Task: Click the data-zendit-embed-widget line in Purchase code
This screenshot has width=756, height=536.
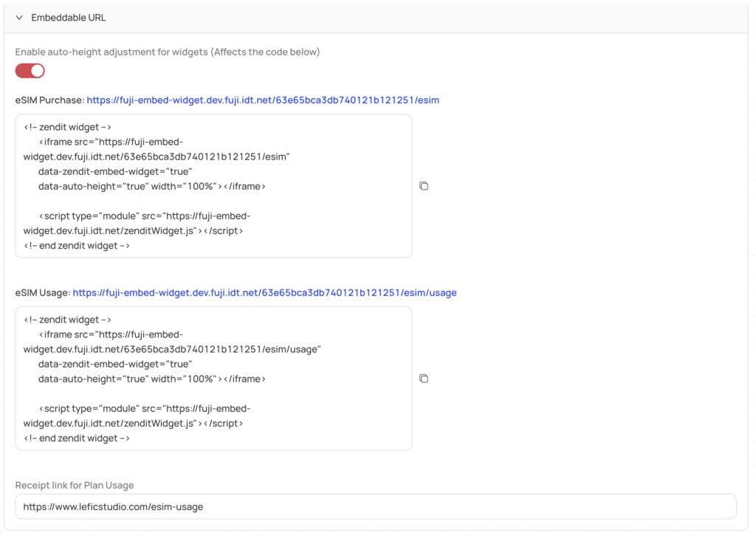Action: pyautogui.click(x=115, y=171)
